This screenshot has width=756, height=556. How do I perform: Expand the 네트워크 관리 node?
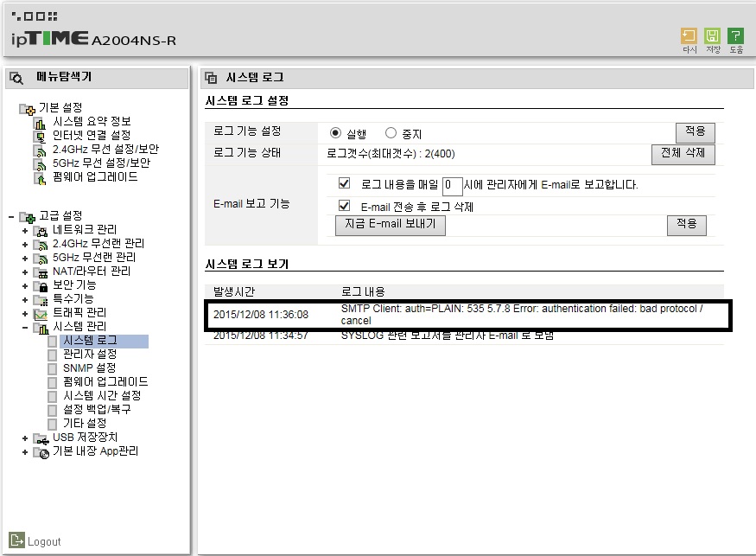coord(25,231)
